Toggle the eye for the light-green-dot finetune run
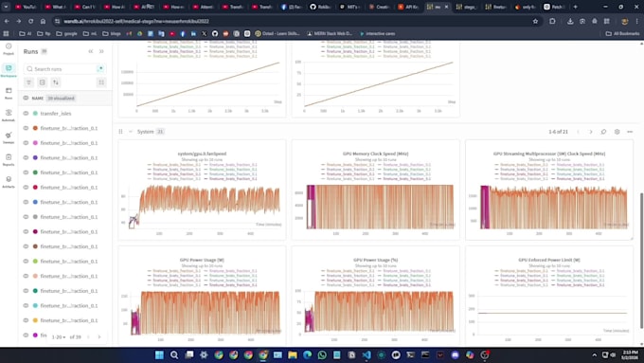The height and width of the screenshot is (363, 644). tap(26, 261)
